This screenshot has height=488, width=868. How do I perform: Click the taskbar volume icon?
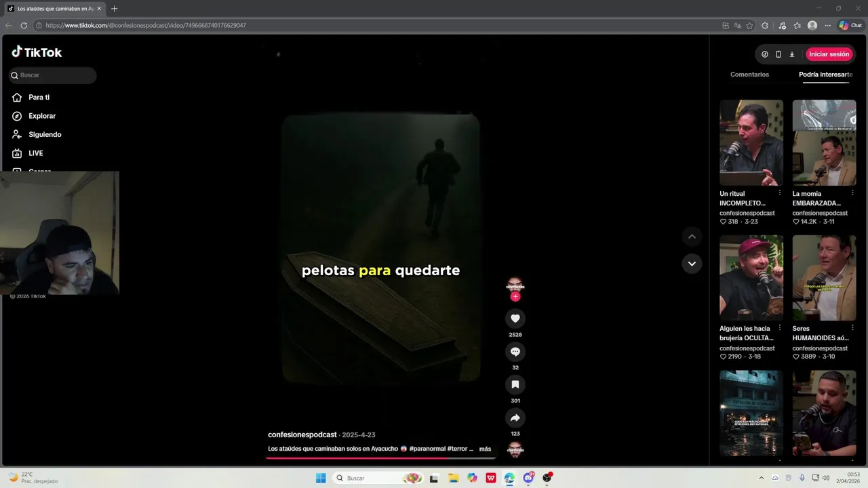[x=826, y=478]
